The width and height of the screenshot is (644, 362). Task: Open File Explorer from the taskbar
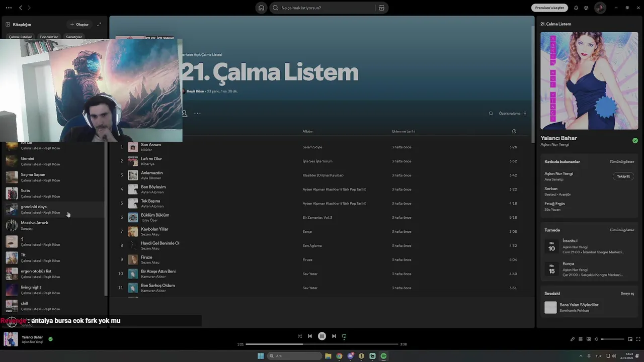pos(328,356)
